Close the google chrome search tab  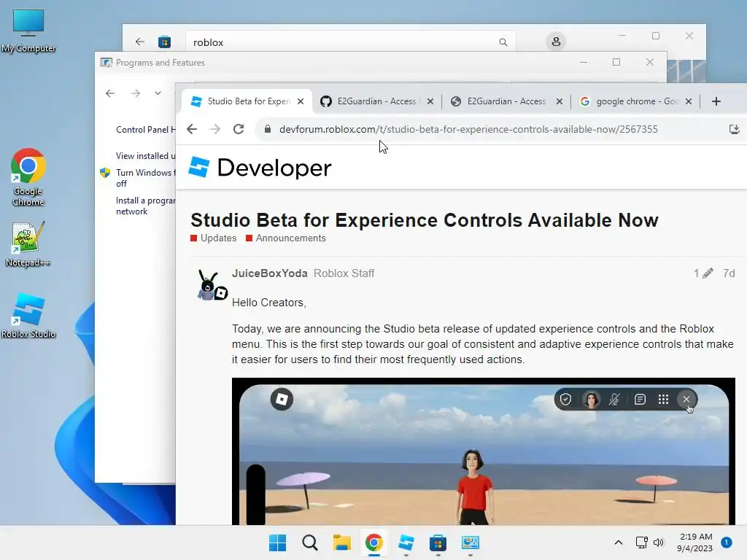click(x=689, y=101)
